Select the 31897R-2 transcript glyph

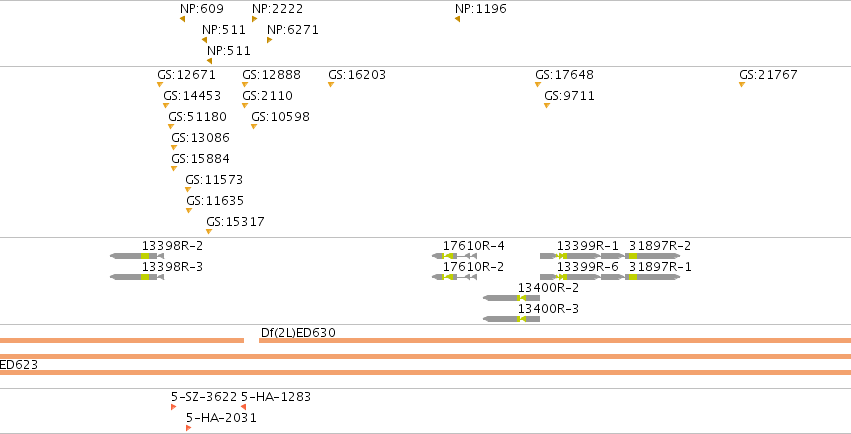click(x=652, y=256)
